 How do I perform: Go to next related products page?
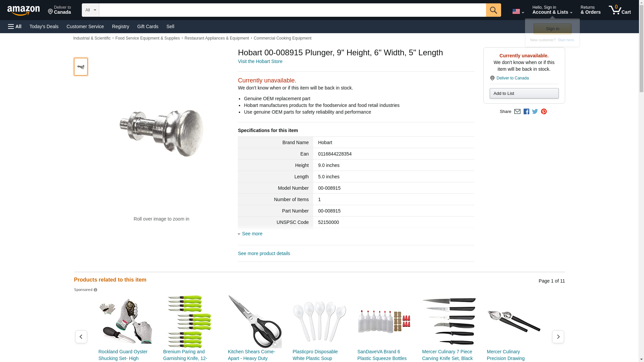coord(558,337)
